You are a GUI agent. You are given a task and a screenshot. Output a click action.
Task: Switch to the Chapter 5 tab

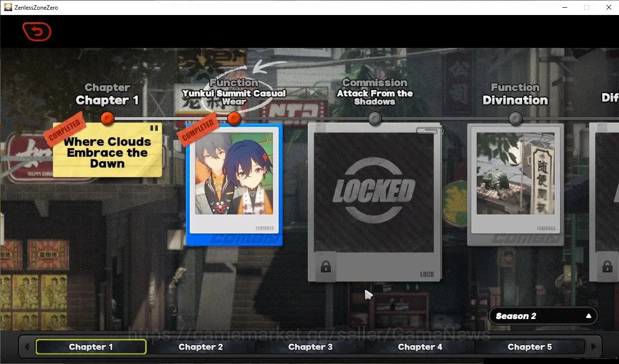(529, 347)
